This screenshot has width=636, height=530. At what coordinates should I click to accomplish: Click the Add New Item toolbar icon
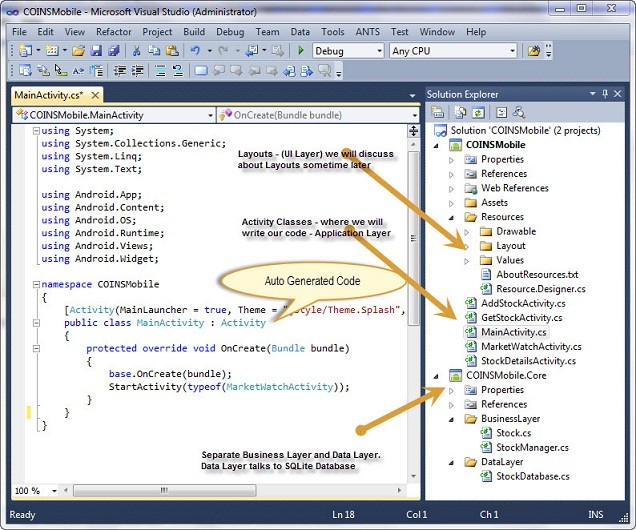click(52, 51)
